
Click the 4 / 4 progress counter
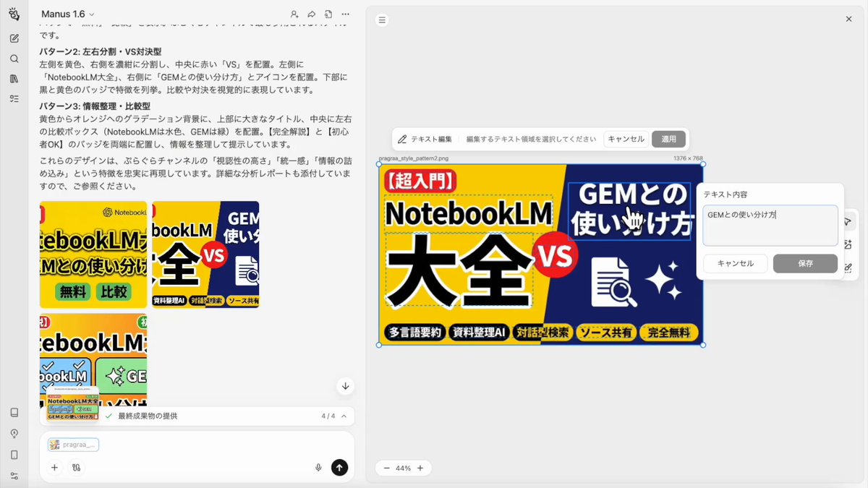point(328,416)
